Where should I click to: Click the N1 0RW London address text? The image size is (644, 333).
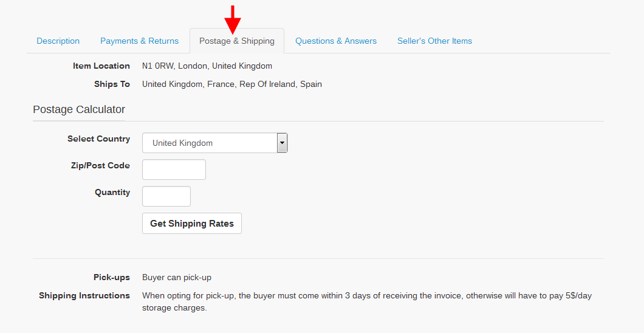[x=207, y=66]
